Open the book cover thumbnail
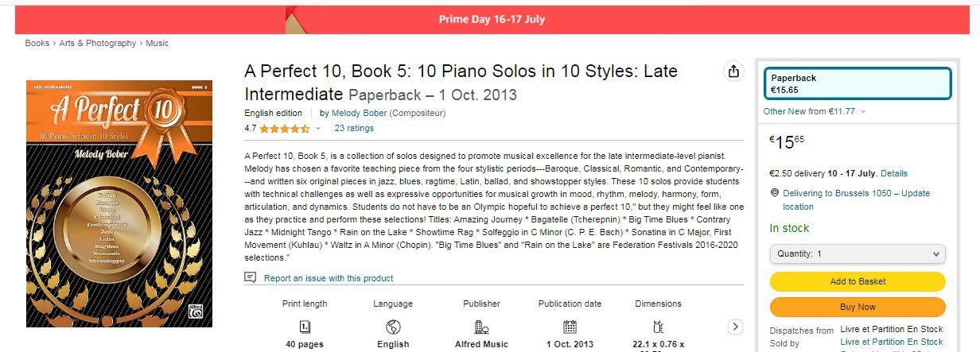The height and width of the screenshot is (352, 980). coord(119,202)
